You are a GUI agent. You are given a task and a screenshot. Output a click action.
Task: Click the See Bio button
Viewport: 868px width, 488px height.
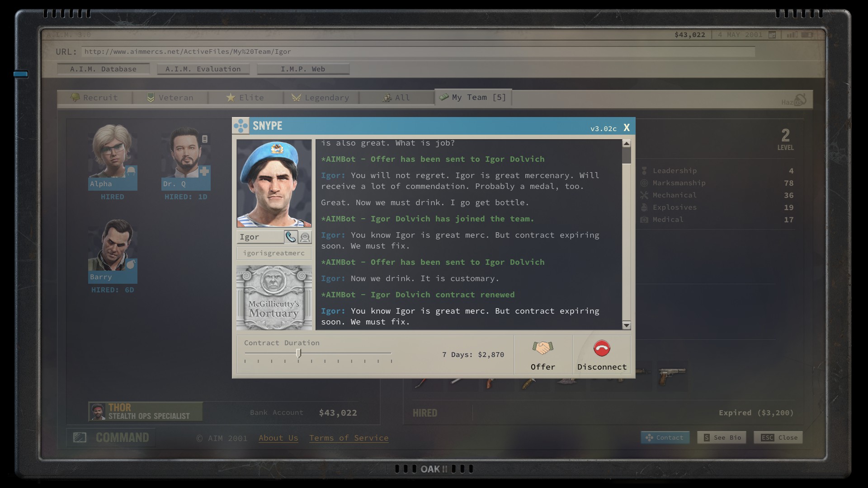722,437
